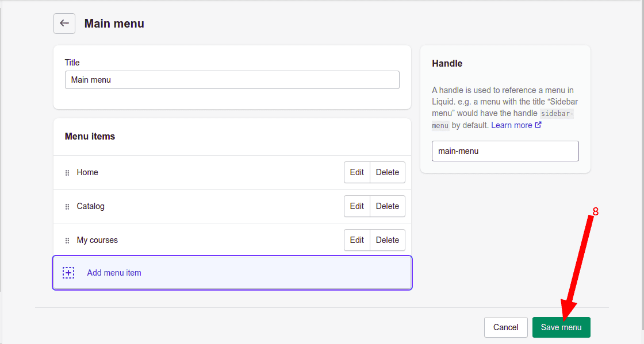The width and height of the screenshot is (644, 344).
Task: Click the Add menu item text
Action: click(114, 273)
